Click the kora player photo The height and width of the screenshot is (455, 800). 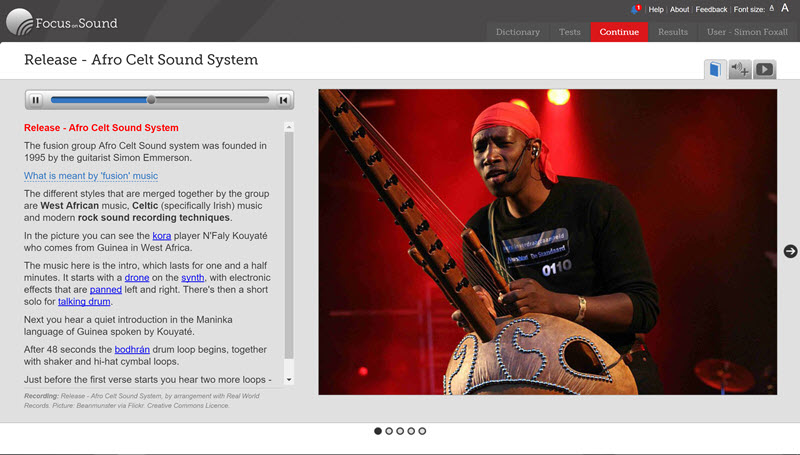coord(547,242)
